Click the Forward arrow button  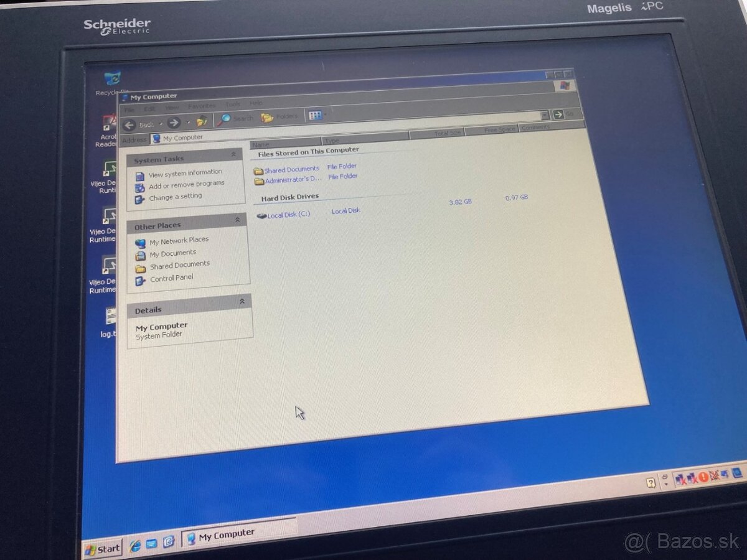coord(174,123)
